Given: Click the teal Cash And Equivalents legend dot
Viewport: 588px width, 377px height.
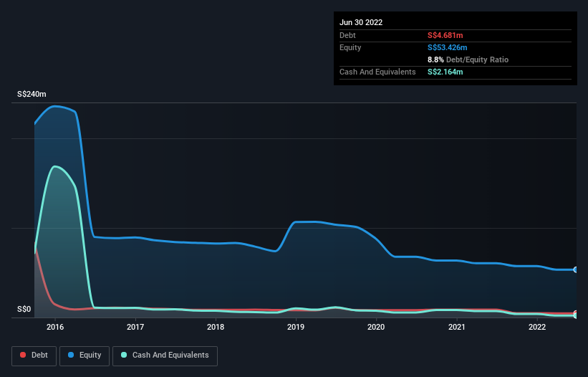Looking at the screenshot, I should 124,355.
